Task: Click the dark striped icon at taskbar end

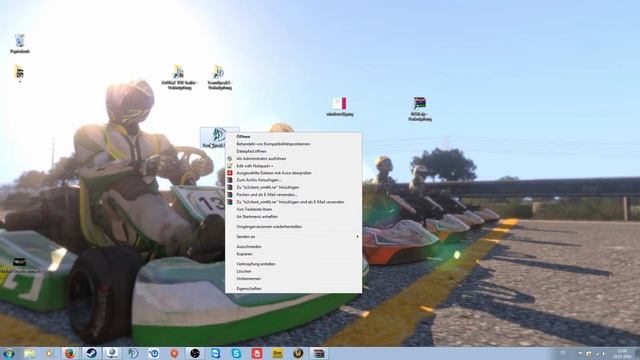Action: pyautogui.click(x=319, y=353)
